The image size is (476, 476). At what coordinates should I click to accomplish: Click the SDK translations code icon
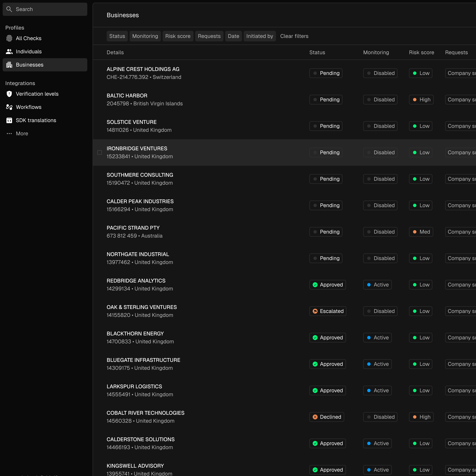(x=9, y=120)
